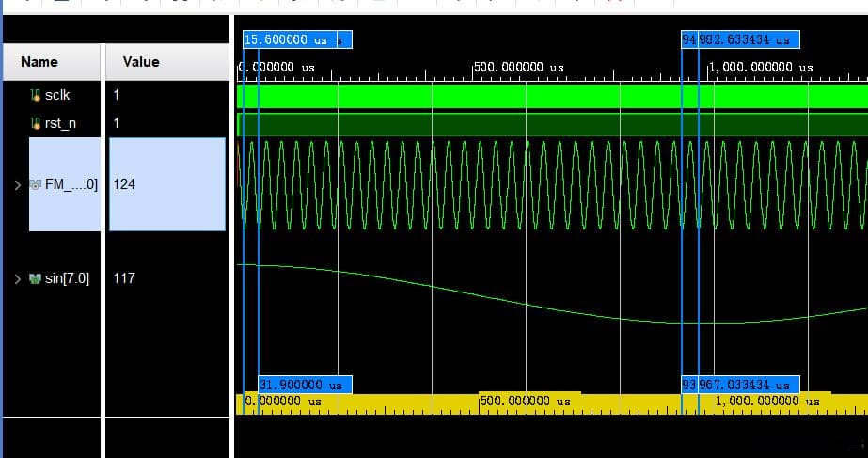
Task: Click the FM analog oscillating waveform
Action: click(x=552, y=184)
